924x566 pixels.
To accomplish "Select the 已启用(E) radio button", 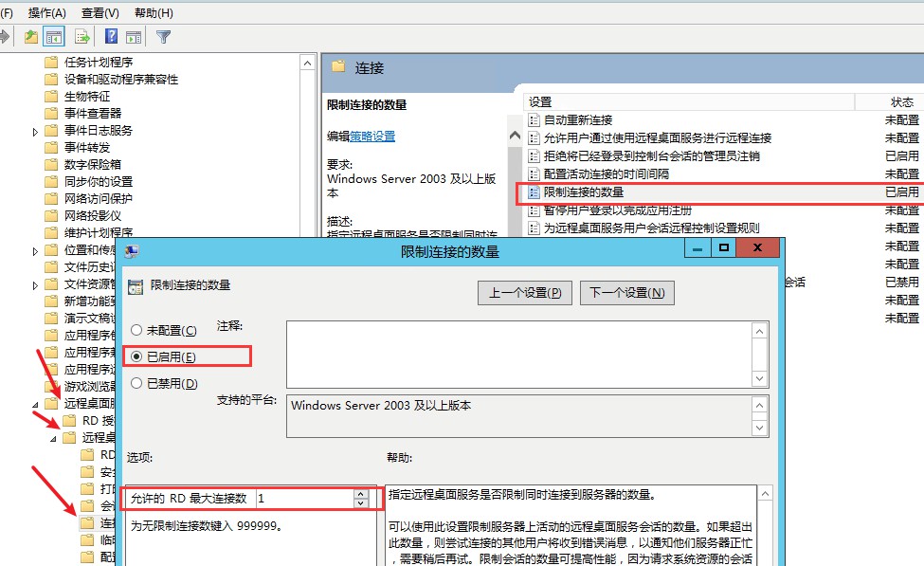I will tap(137, 356).
